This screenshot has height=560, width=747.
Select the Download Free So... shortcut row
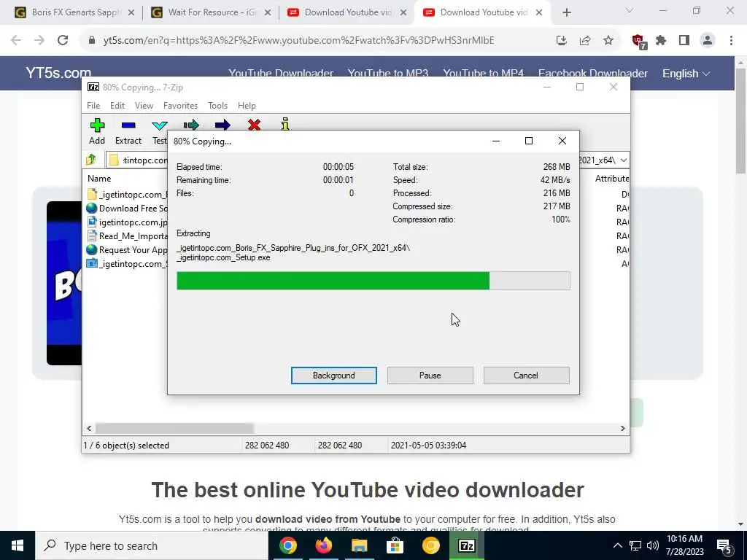point(127,208)
